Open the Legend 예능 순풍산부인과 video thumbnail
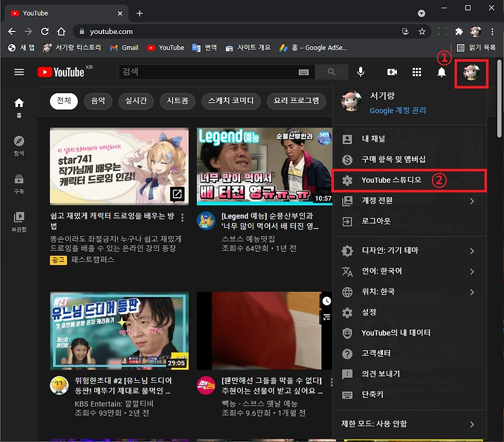This screenshot has width=504, height=442. pyautogui.click(x=265, y=166)
